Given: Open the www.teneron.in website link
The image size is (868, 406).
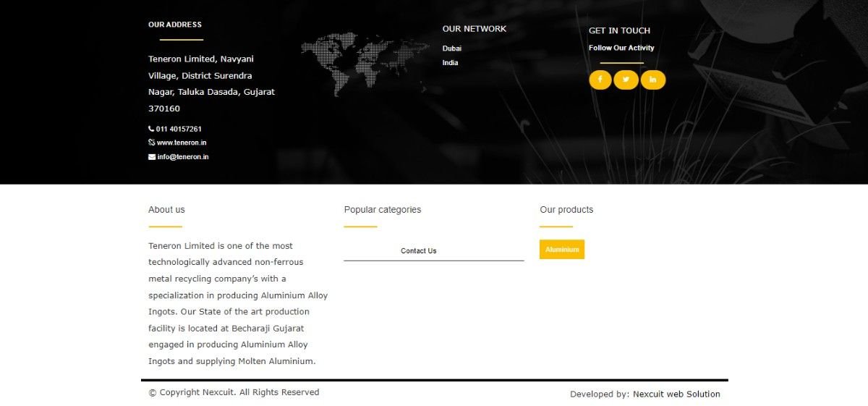Looking at the screenshot, I should point(182,143).
